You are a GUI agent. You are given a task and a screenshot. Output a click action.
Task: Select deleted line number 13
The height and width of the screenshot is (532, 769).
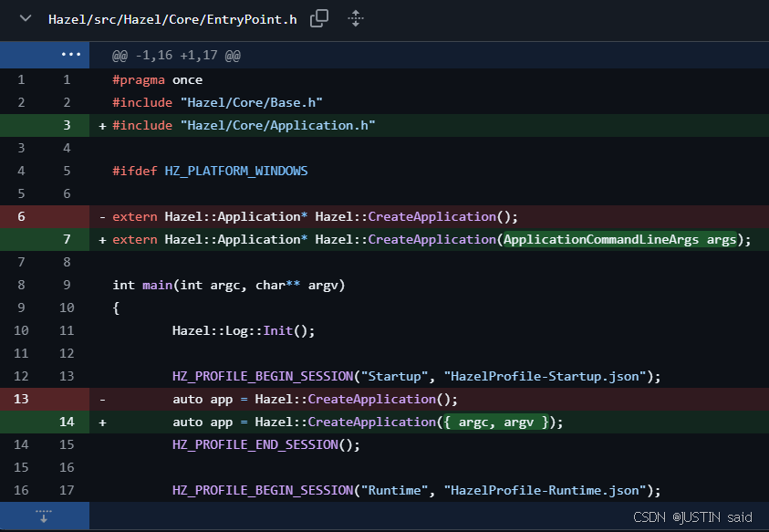click(x=21, y=399)
